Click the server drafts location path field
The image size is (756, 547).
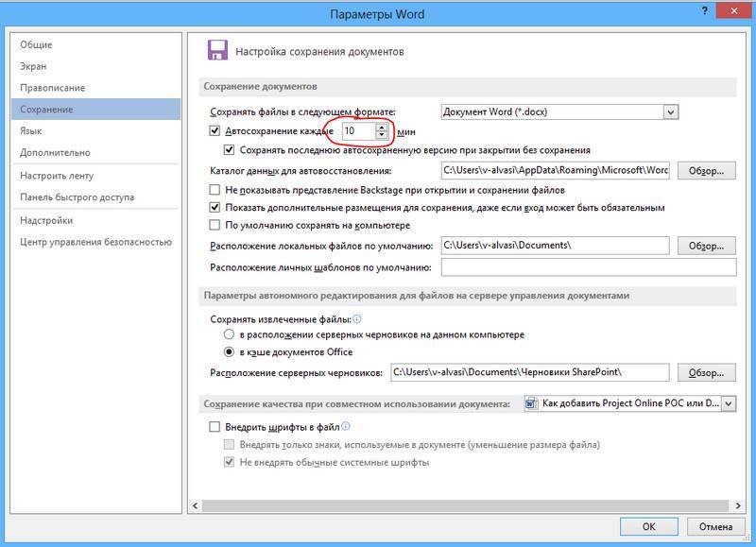click(x=530, y=373)
